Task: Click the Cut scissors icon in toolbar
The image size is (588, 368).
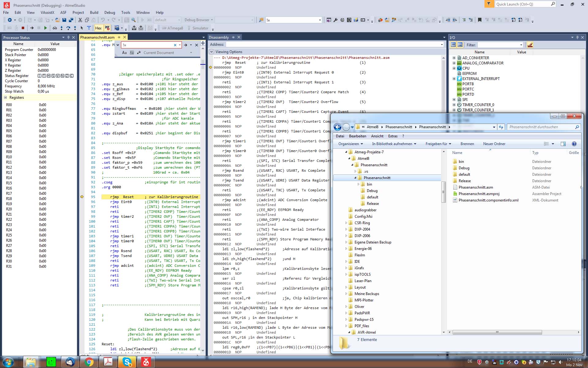Action: tap(80, 20)
